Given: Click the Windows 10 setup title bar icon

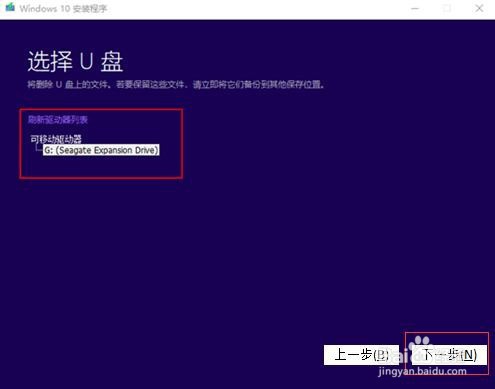Looking at the screenshot, I should (10, 7).
